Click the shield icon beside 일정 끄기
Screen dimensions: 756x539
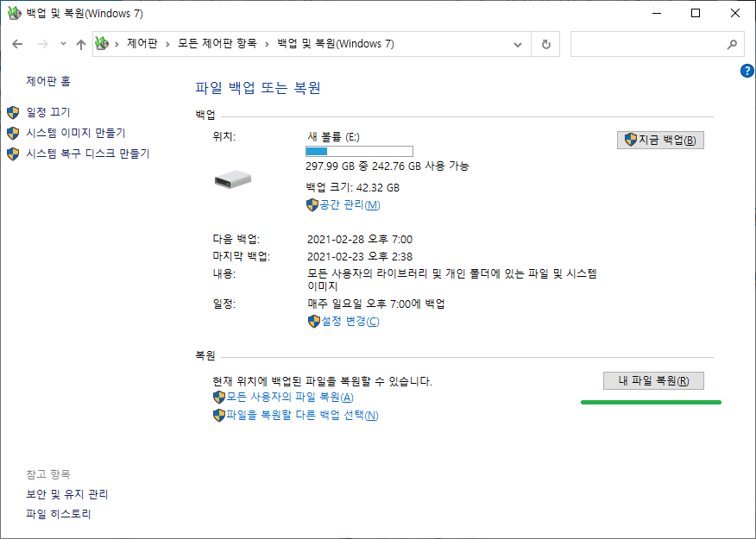pos(13,112)
